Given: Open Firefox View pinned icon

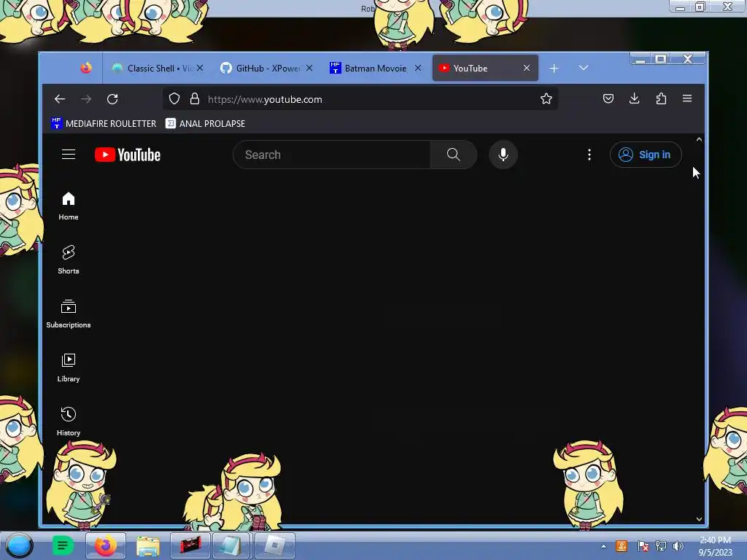Looking at the screenshot, I should pyautogui.click(x=86, y=68).
